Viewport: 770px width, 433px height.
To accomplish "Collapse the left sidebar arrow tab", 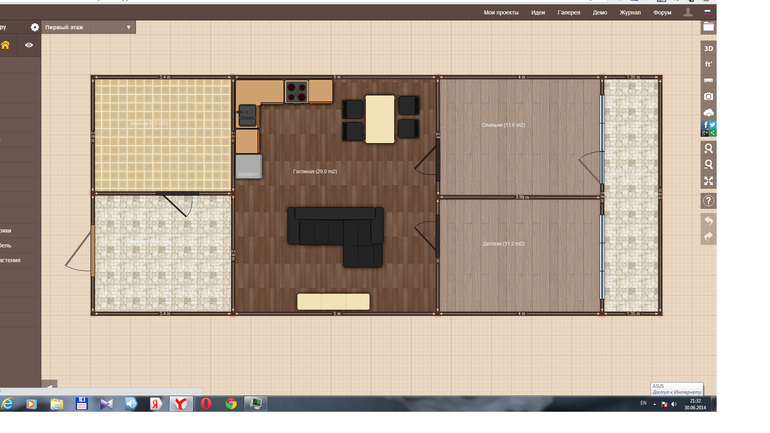I will pos(49,384).
